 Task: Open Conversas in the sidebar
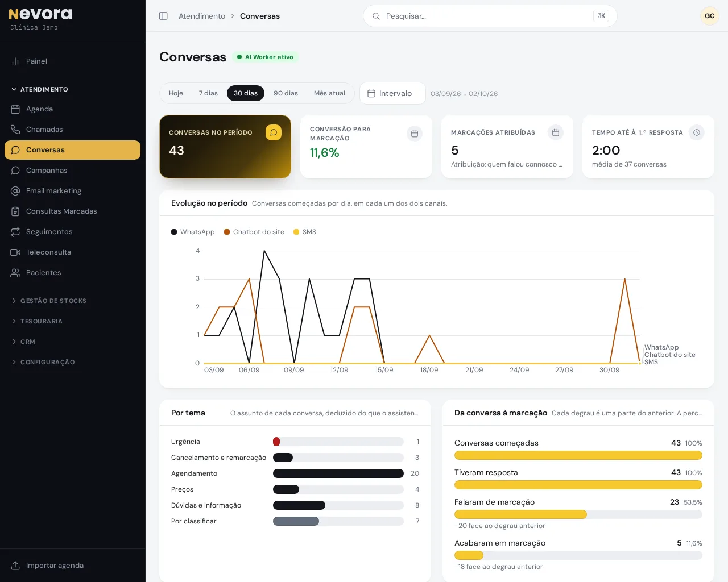73,150
